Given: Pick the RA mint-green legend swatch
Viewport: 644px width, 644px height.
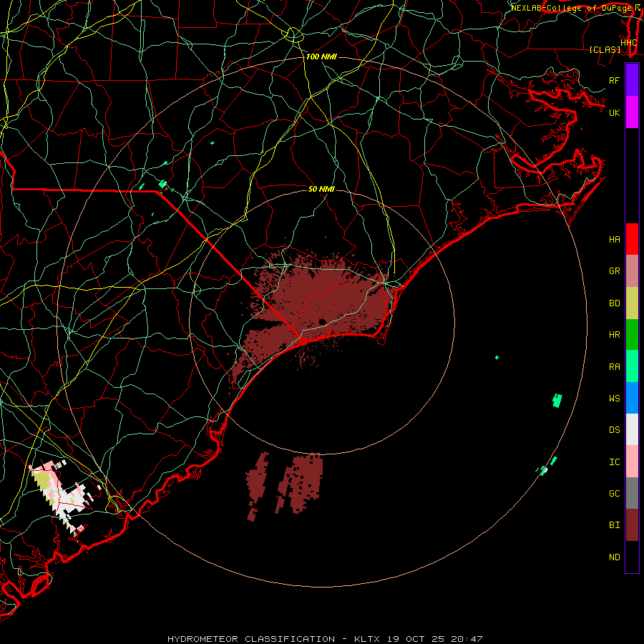Looking at the screenshot, I should click(x=632, y=366).
